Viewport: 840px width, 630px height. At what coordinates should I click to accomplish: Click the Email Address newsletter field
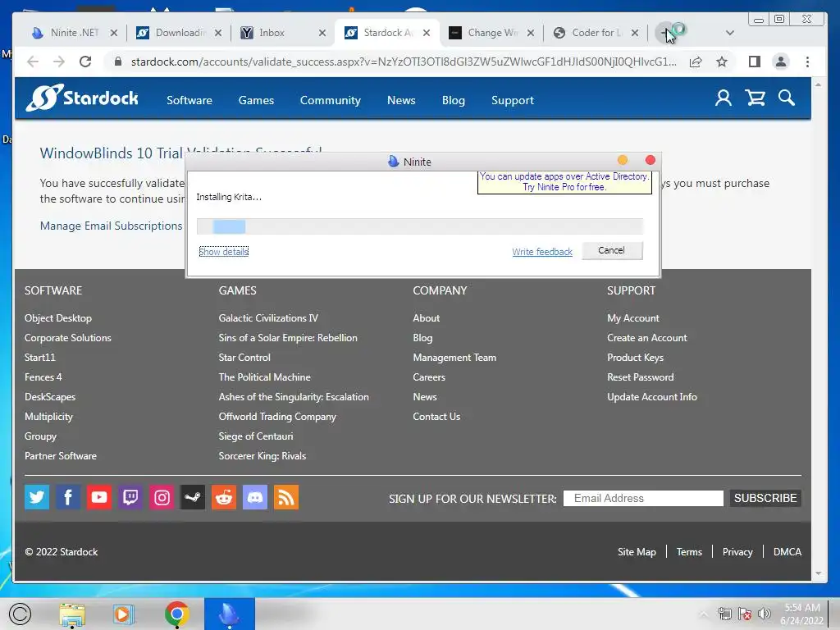(x=643, y=498)
